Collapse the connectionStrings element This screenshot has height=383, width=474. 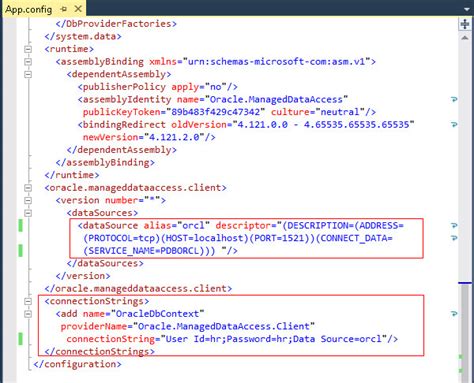28,301
